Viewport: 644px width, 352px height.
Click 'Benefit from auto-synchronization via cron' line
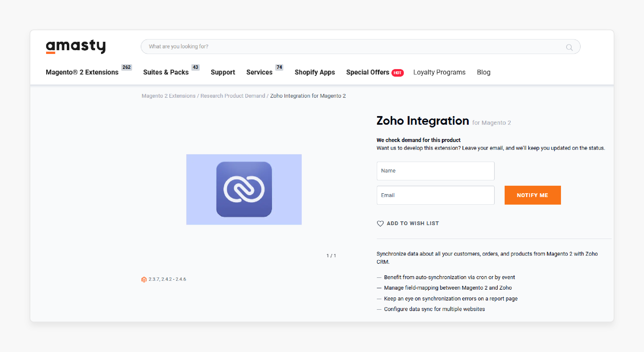pyautogui.click(x=449, y=277)
